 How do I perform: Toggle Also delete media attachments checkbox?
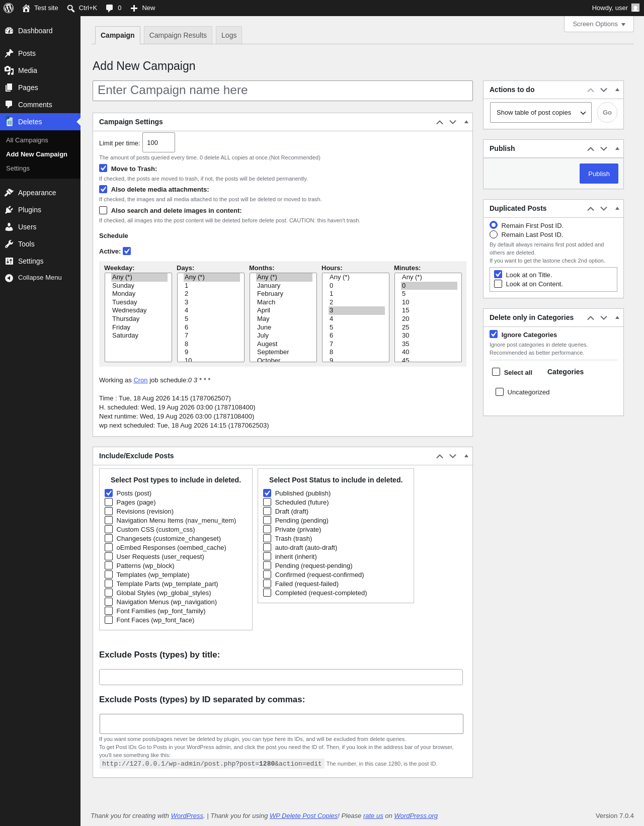click(103, 189)
